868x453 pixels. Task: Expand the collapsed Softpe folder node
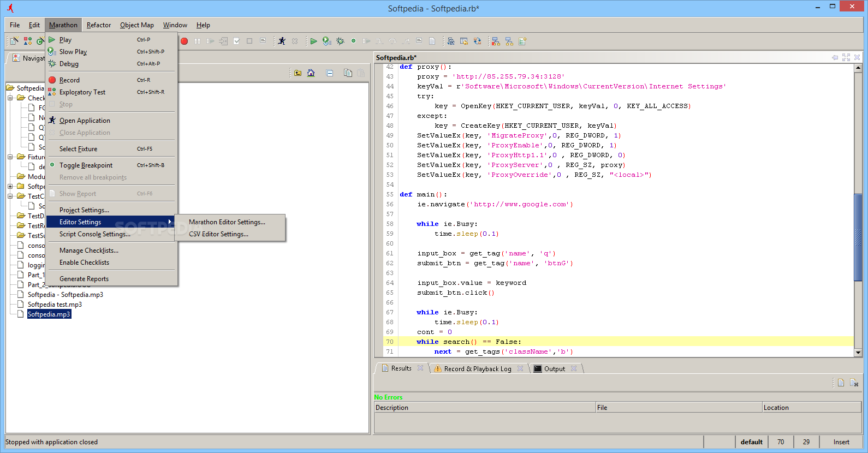click(x=10, y=186)
